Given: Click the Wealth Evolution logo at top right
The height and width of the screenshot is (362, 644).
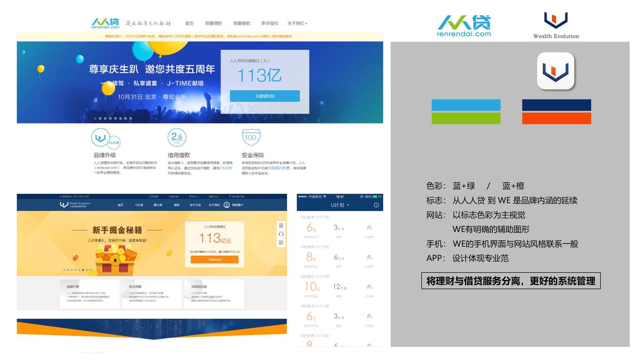Looking at the screenshot, I should pos(556,25).
